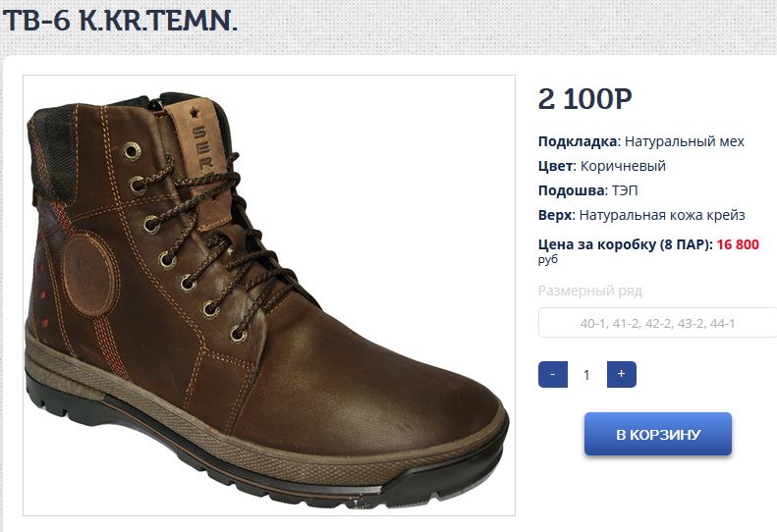Screen dimensions: 777x532
Task: Click the руб currency text
Action: coord(548,260)
